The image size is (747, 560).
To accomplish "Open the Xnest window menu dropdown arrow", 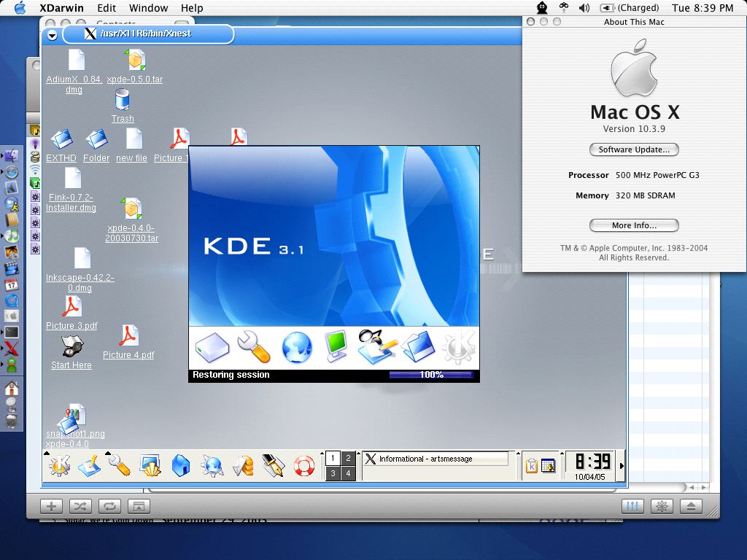I will (x=53, y=35).
